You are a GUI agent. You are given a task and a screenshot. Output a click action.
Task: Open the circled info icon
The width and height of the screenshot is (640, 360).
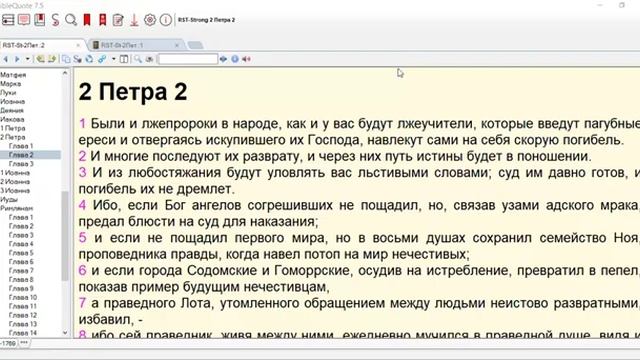[x=165, y=20]
